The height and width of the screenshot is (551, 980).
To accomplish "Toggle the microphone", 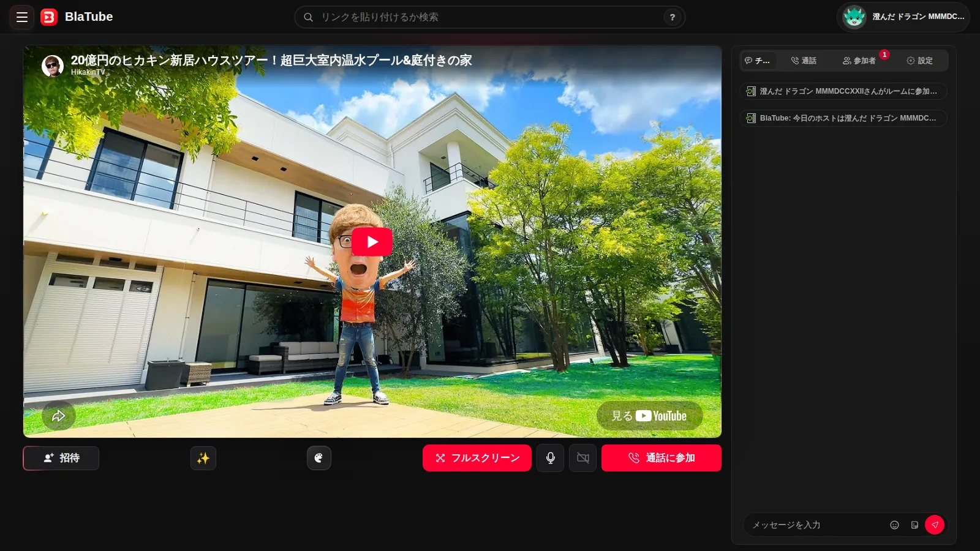I will (x=551, y=458).
